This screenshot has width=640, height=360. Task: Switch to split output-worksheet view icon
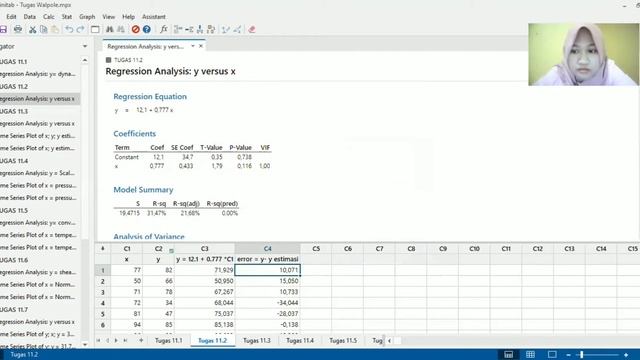[x=509, y=355]
